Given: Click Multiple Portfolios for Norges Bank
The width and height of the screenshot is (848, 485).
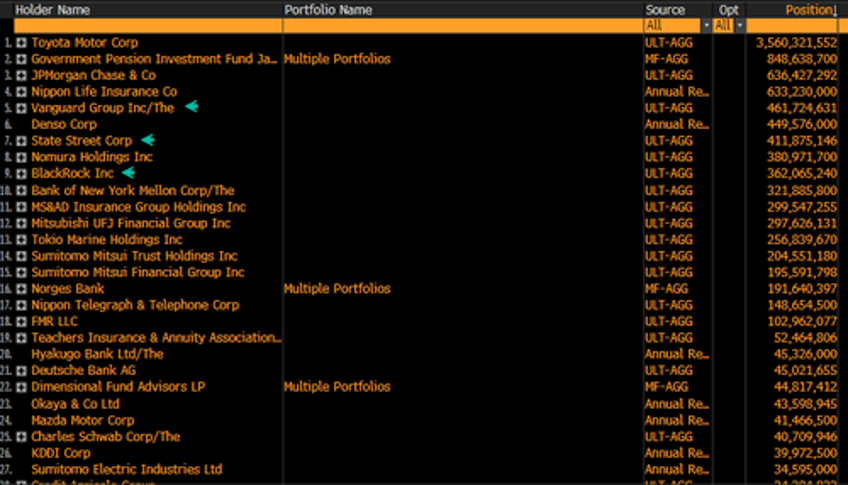Looking at the screenshot, I should coord(337,289).
